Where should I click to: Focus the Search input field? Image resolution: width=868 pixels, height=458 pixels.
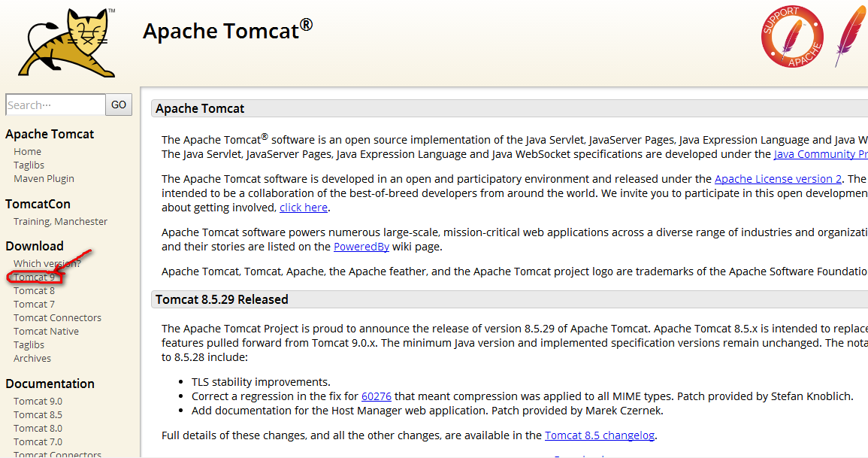pos(56,105)
